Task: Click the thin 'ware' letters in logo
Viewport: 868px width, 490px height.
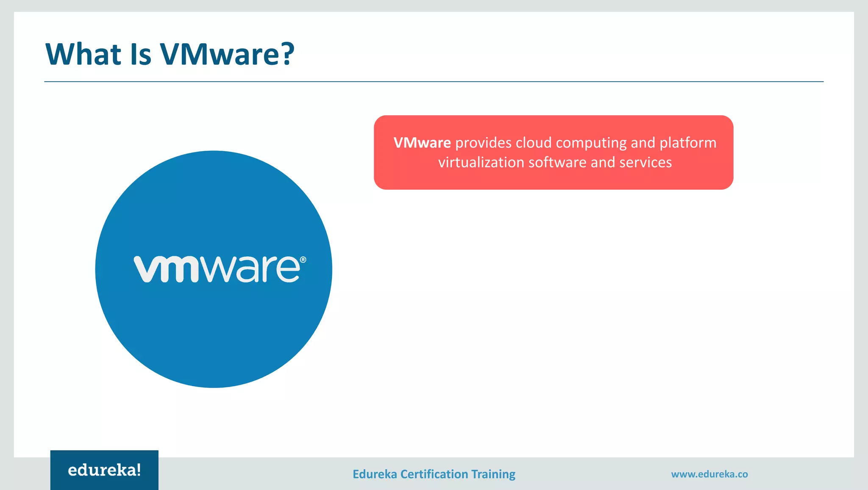Action: click(x=249, y=269)
